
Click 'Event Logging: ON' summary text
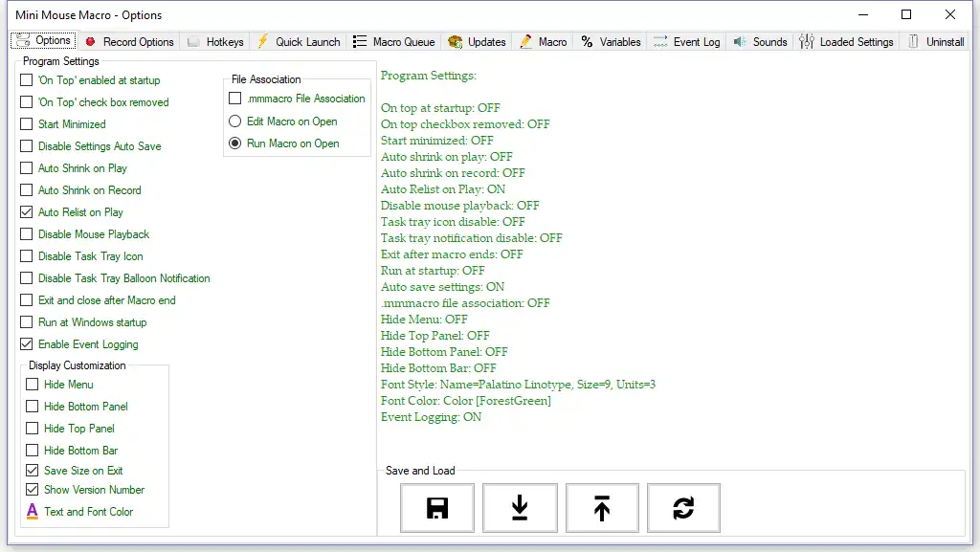click(432, 417)
